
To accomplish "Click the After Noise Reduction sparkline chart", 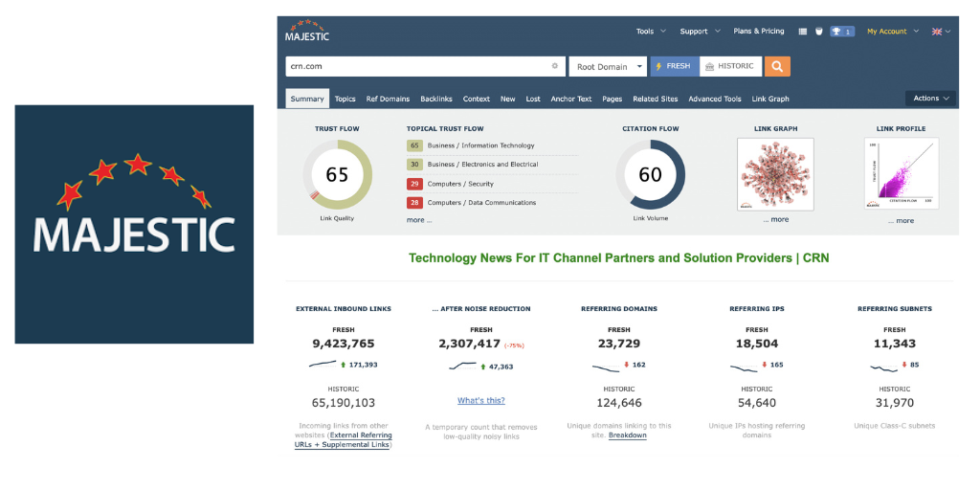I will tap(462, 367).
